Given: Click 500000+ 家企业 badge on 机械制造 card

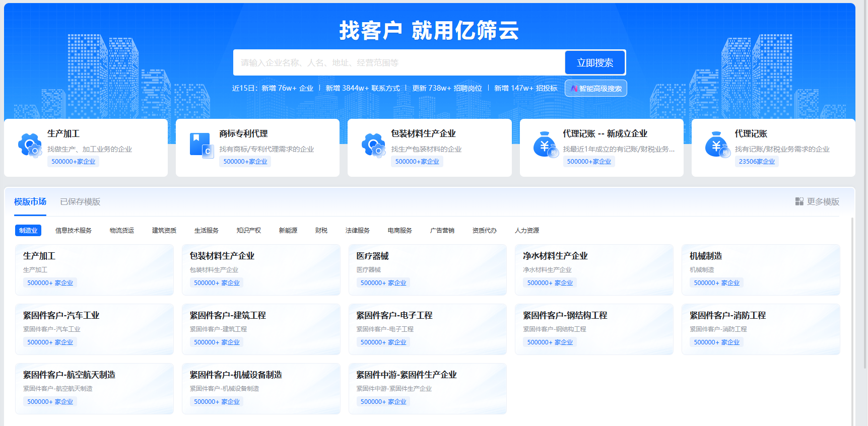Looking at the screenshot, I should [716, 283].
